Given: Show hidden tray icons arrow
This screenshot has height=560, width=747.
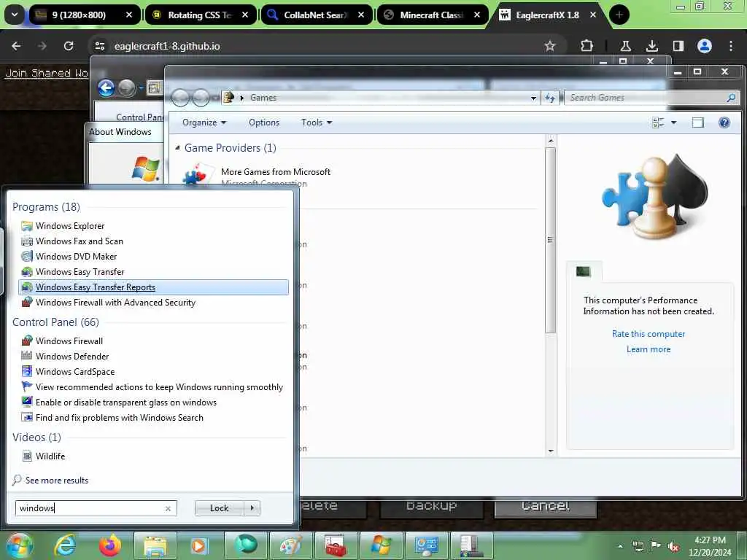Looking at the screenshot, I should click(620, 546).
